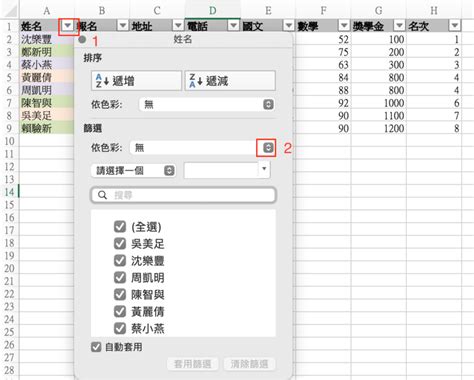
Task: Select 獎學金 cell with value 1200
Action: tap(379, 128)
